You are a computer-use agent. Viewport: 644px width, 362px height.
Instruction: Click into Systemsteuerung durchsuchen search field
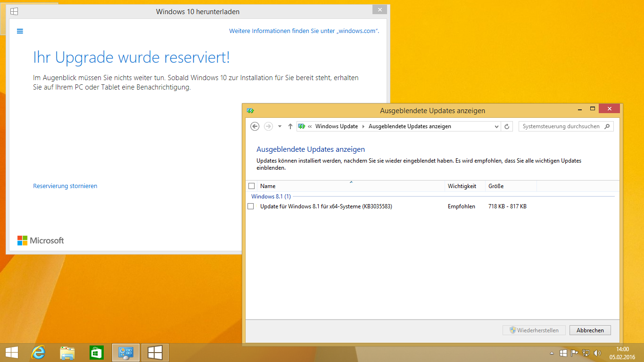(x=561, y=126)
